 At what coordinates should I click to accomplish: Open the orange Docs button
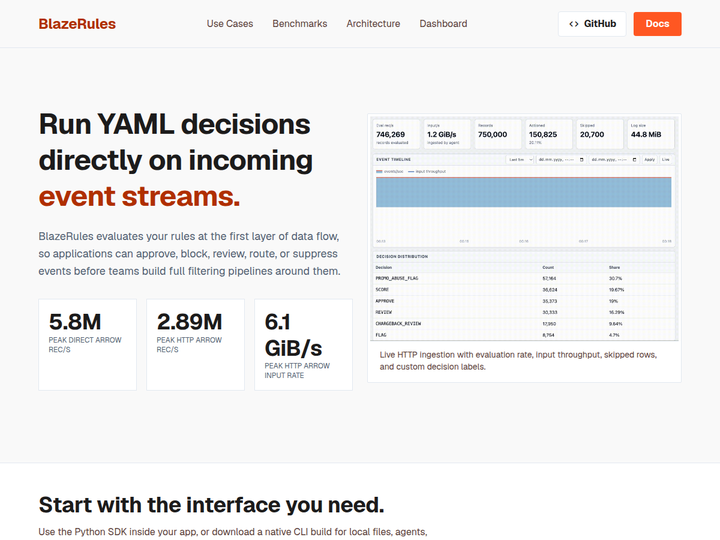657,24
